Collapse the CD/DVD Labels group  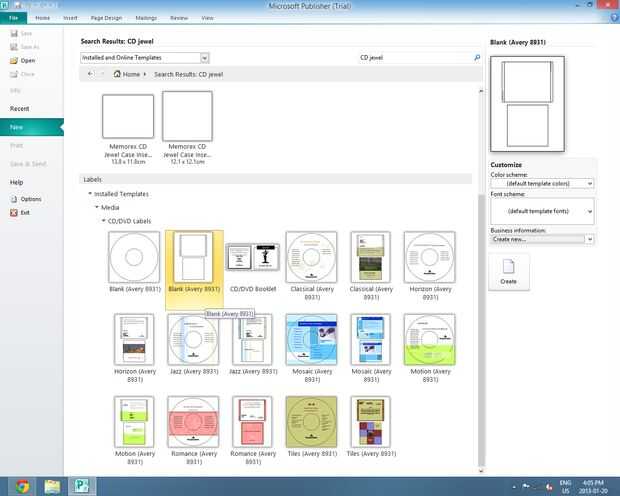(x=104, y=221)
